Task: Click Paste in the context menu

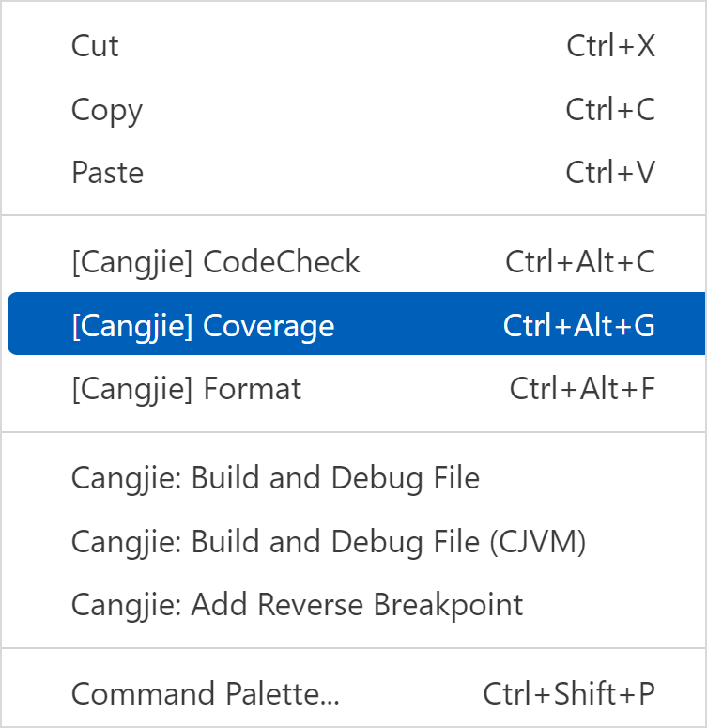Action: (107, 173)
